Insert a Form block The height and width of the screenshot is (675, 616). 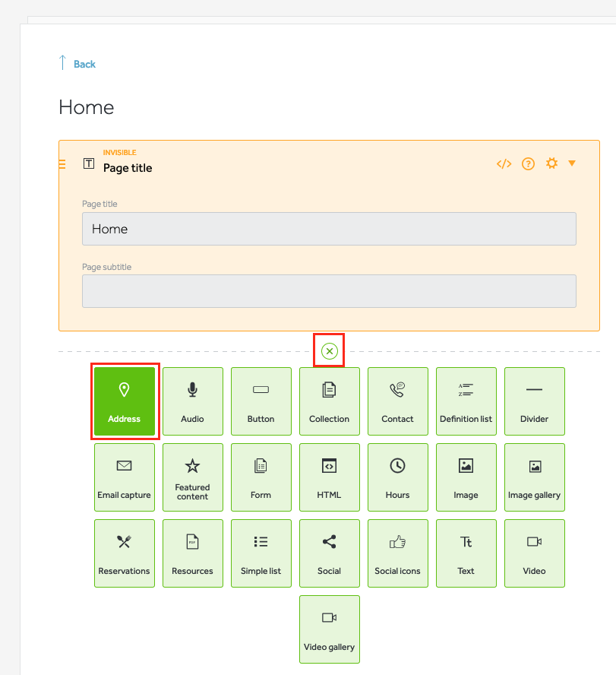pos(261,477)
